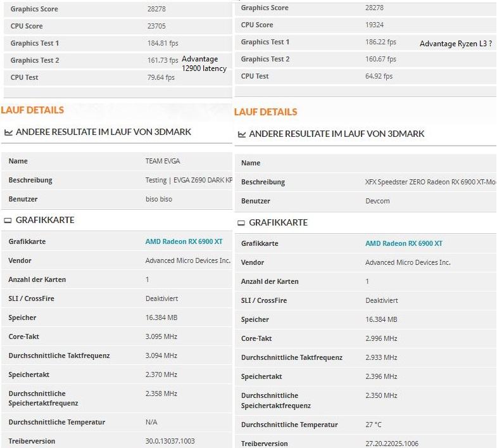The image size is (497, 448).
Task: Click right ANDERE RESULTATE IM LAUF VON 3DMARK heading
Action: point(337,134)
